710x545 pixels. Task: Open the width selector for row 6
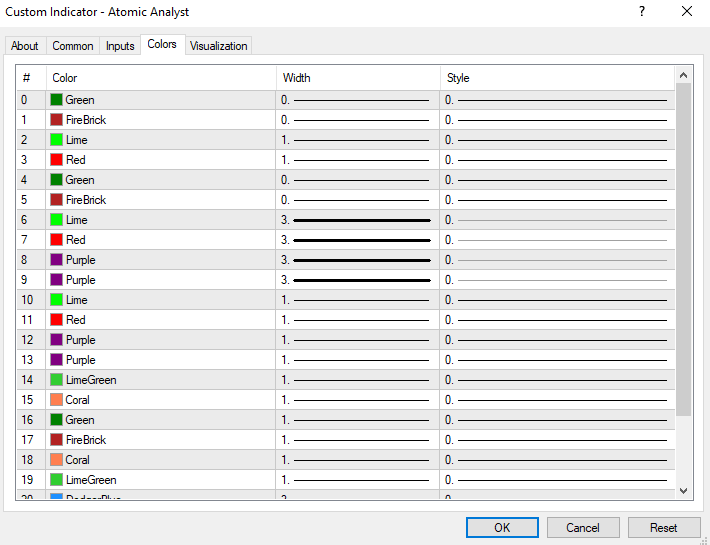[357, 220]
